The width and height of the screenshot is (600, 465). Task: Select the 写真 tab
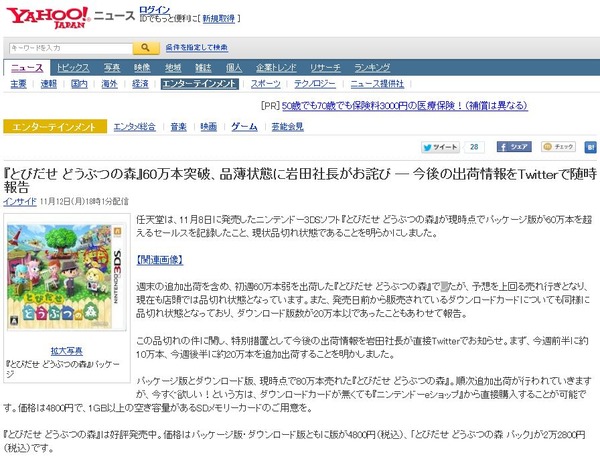pyautogui.click(x=112, y=68)
